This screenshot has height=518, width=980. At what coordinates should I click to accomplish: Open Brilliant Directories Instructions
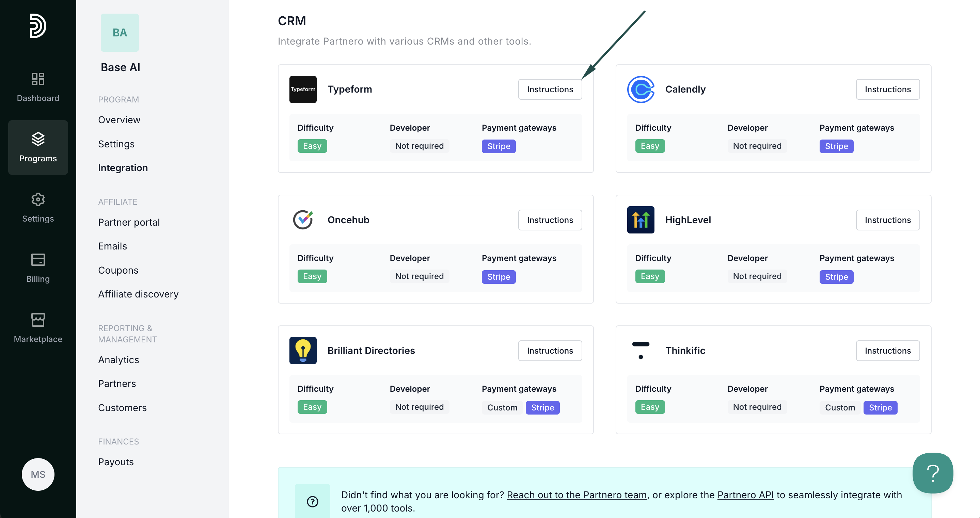point(550,350)
